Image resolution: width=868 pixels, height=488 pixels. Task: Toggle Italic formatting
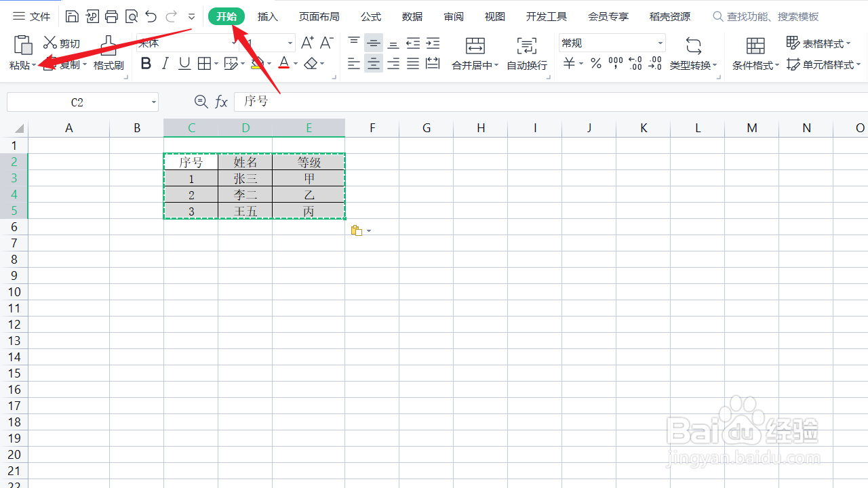coord(165,64)
